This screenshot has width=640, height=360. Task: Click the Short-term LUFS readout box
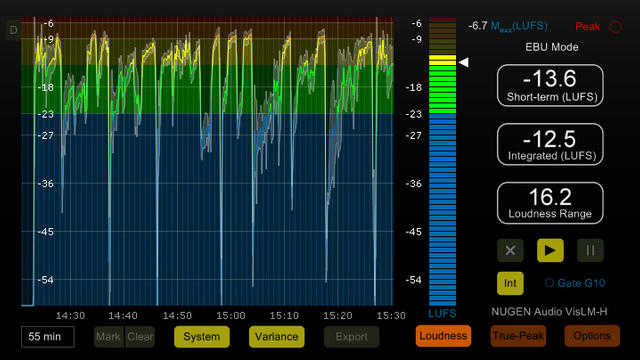click(x=550, y=85)
